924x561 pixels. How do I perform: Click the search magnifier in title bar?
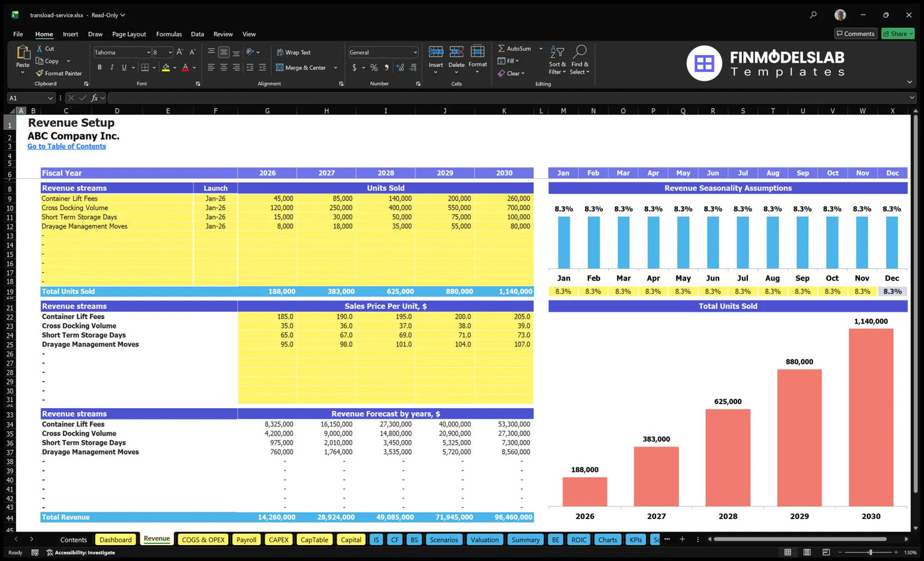(813, 15)
